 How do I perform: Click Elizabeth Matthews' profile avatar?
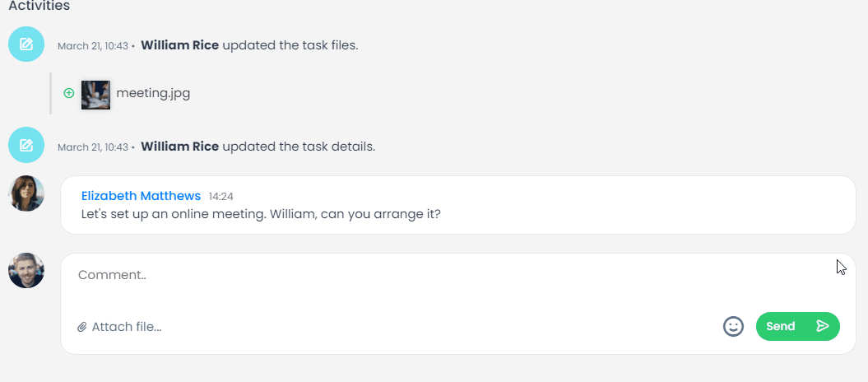[26, 193]
